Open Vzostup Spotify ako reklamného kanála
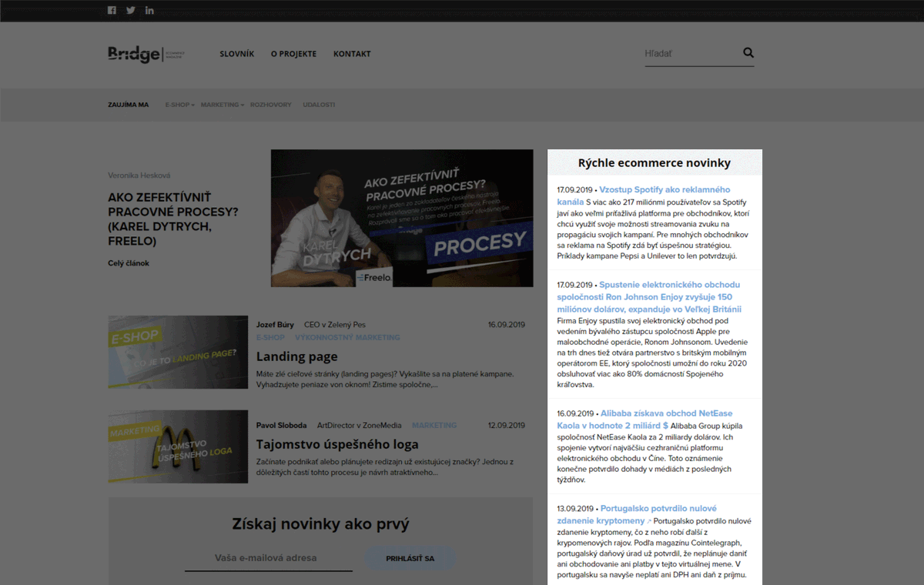The width and height of the screenshot is (924, 585). (644, 196)
